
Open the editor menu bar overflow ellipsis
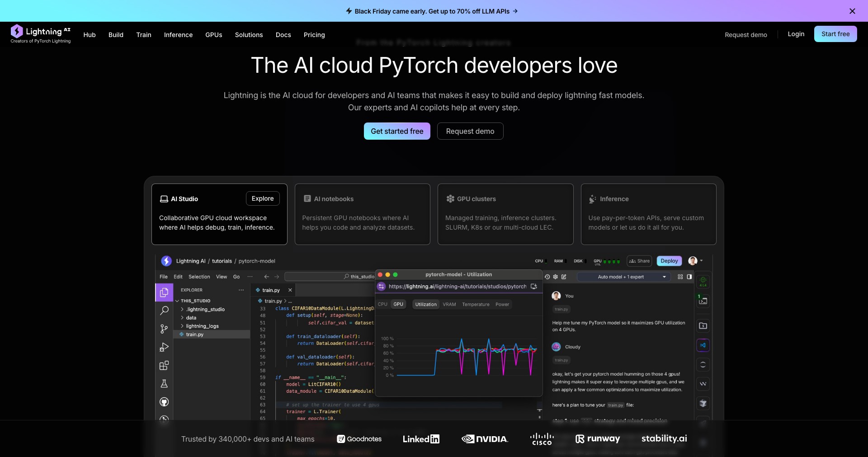250,277
